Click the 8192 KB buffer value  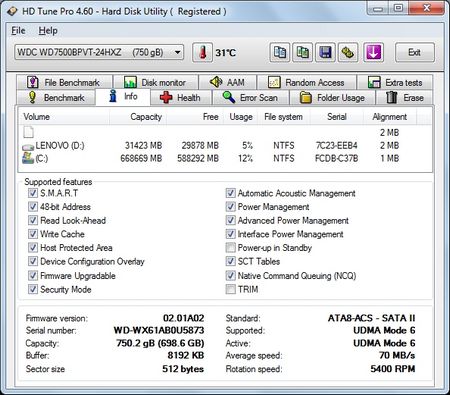click(x=186, y=355)
